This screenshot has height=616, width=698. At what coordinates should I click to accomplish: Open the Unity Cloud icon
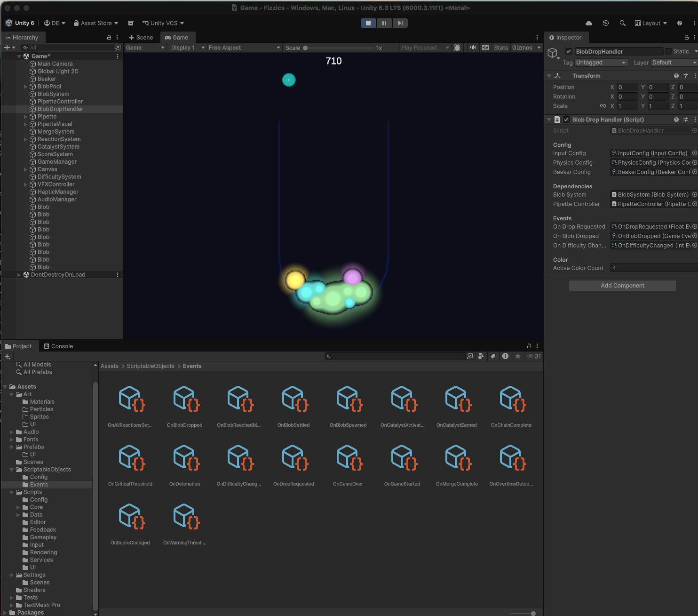tap(588, 23)
